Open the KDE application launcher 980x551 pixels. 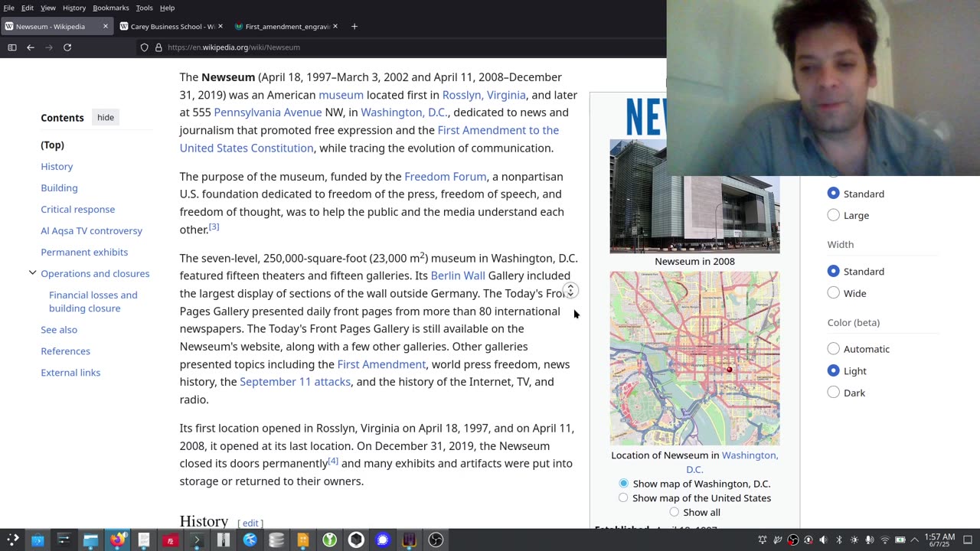point(12,540)
